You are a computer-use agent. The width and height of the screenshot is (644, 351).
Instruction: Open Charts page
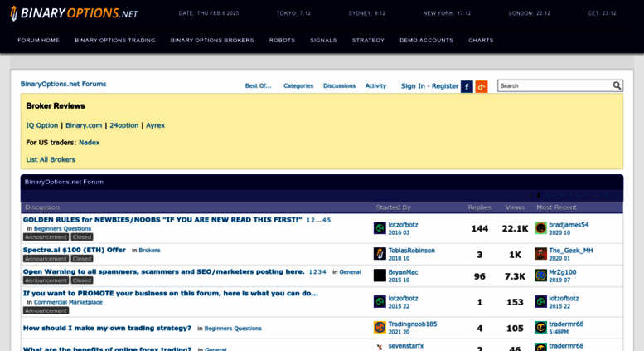[481, 41]
